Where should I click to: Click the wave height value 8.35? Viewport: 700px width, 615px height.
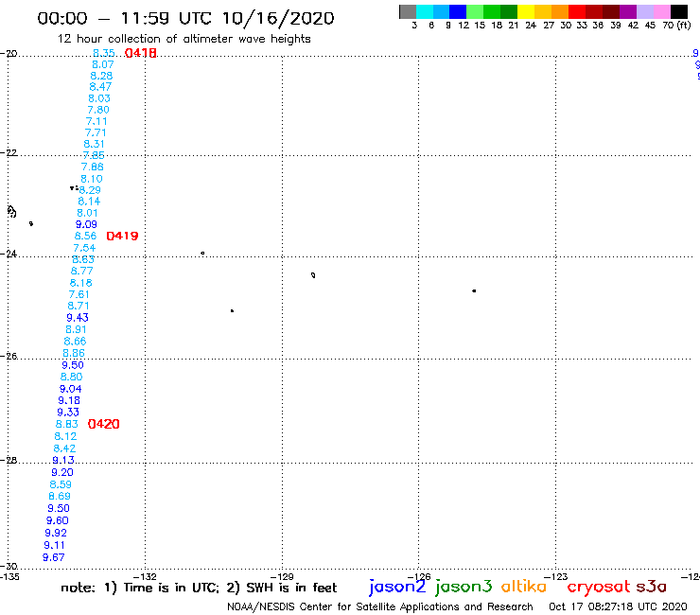pos(103,53)
